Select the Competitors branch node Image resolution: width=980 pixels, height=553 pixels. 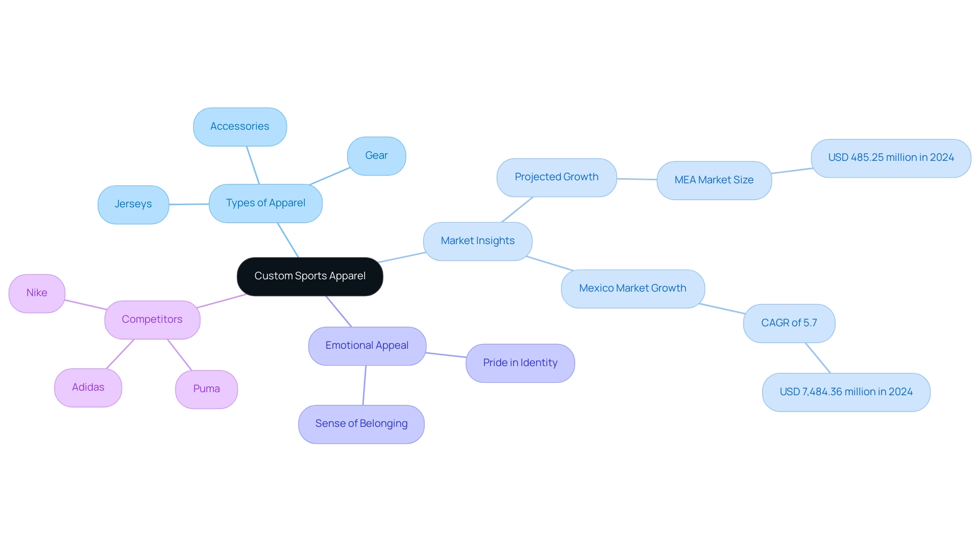(x=154, y=318)
